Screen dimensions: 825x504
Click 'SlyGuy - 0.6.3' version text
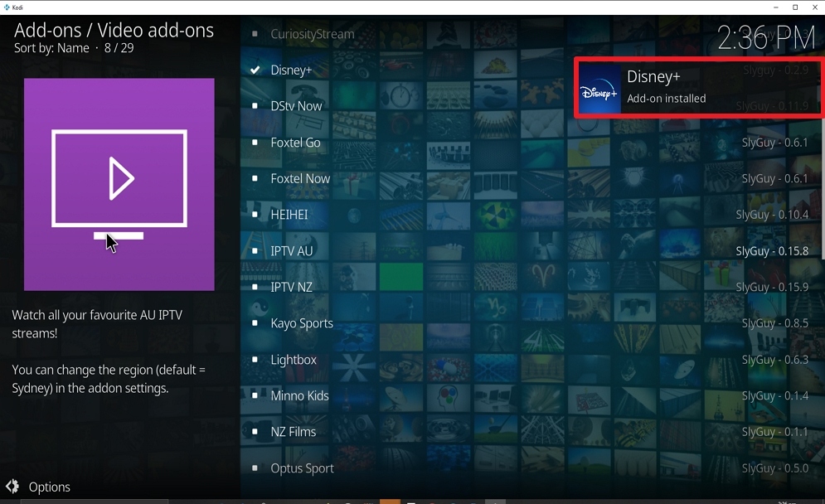(775, 359)
